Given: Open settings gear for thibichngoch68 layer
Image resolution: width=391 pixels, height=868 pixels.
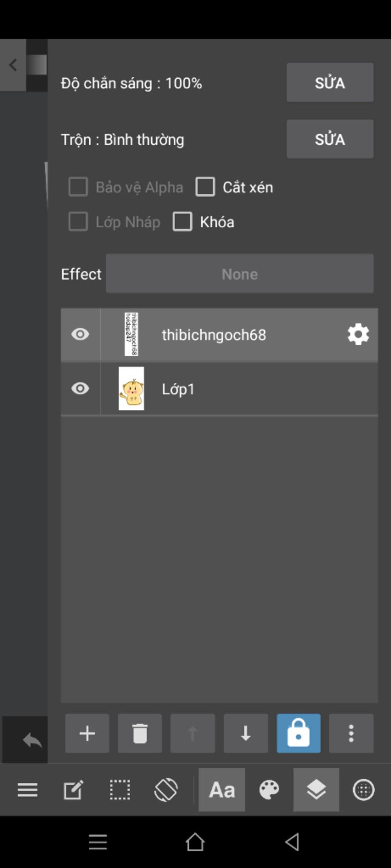Looking at the screenshot, I should coord(358,334).
